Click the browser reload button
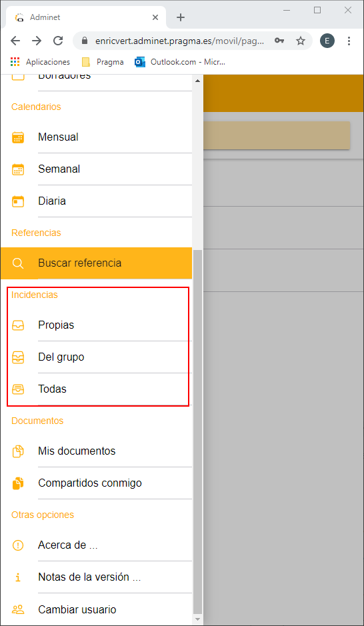Screen dimensions: 364x626 58,41
